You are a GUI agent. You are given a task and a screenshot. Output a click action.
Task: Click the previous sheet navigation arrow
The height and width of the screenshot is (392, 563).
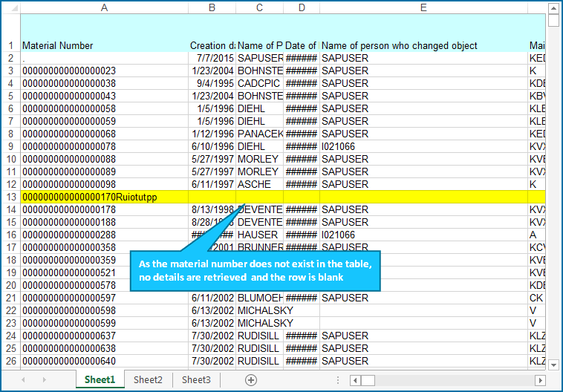[23, 380]
